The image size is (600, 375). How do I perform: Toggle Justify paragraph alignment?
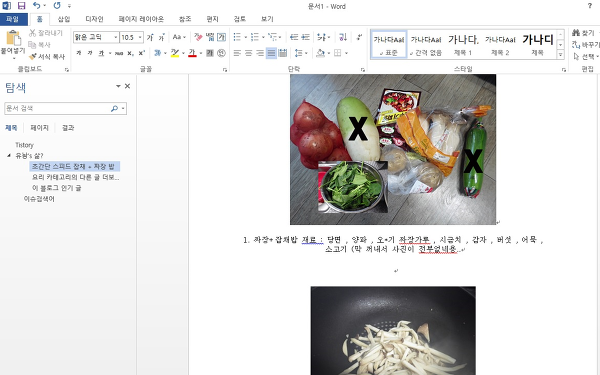tap(271, 53)
